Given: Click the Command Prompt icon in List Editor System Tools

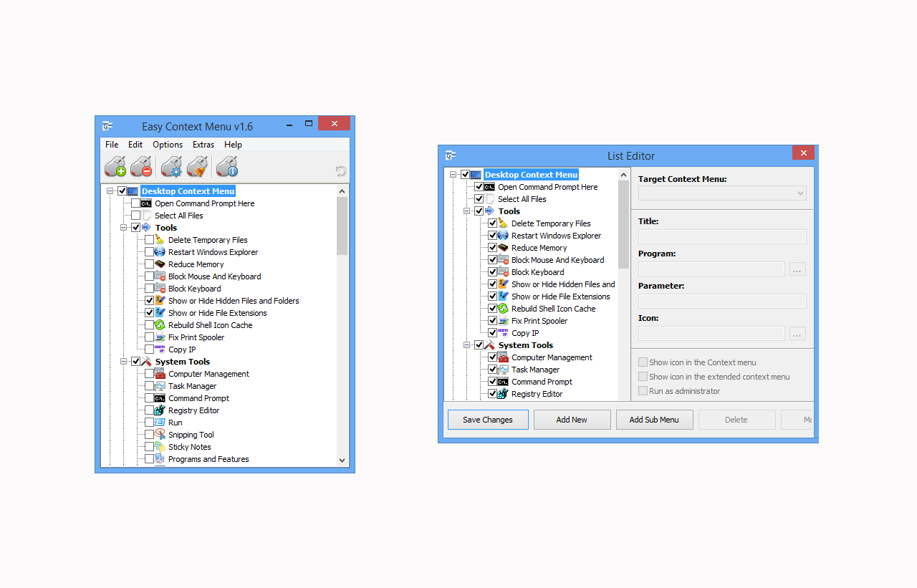Looking at the screenshot, I should pyautogui.click(x=503, y=382).
